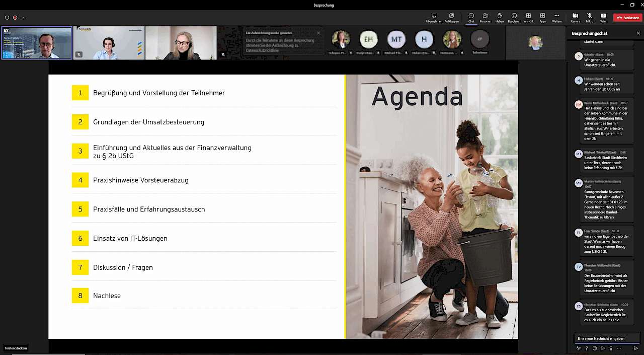Screen dimensions: 644x355
Task: Click the Apps icon in meeting toolbar
Action: pyautogui.click(x=542, y=18)
